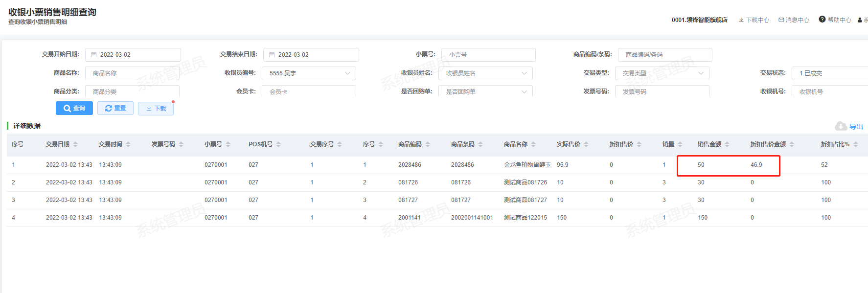868x293 pixels.
Task: Sort by the 商品名称 column arrows
Action: point(533,144)
